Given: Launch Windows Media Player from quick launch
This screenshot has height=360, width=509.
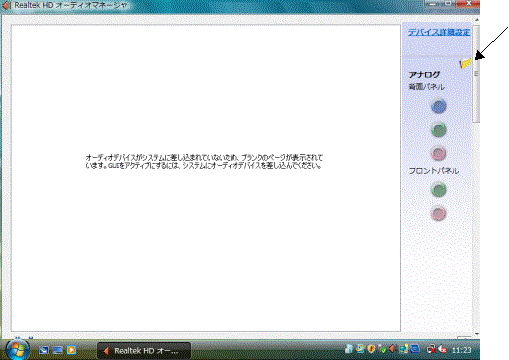Looking at the screenshot, I should click(x=71, y=350).
